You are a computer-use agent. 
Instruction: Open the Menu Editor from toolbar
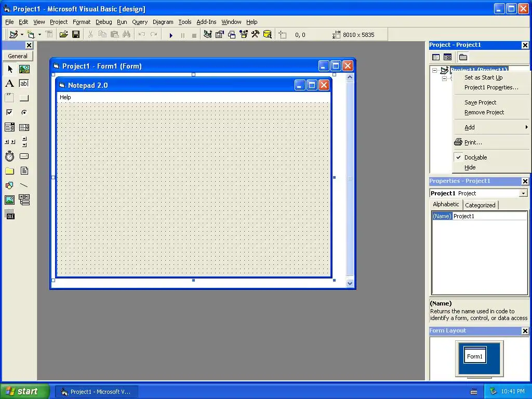click(x=49, y=35)
